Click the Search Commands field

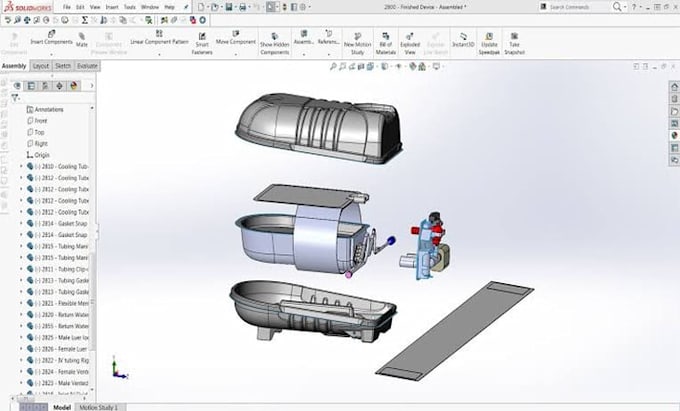575,7
